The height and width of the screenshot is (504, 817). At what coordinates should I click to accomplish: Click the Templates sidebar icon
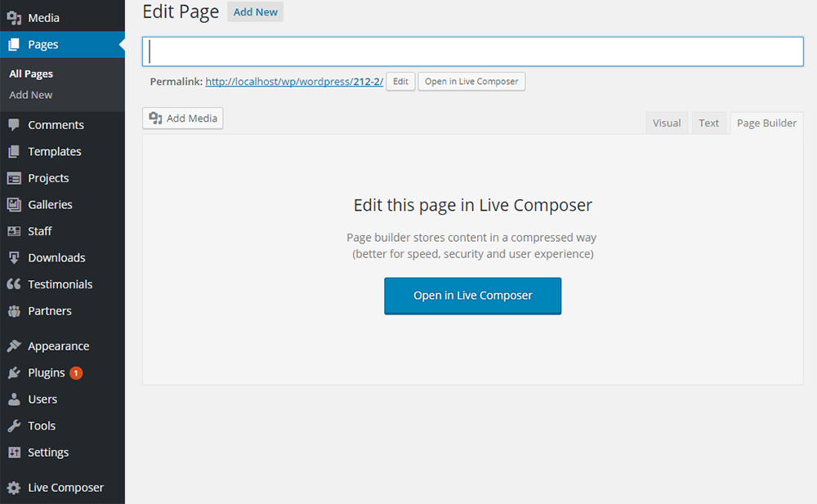pos(14,151)
